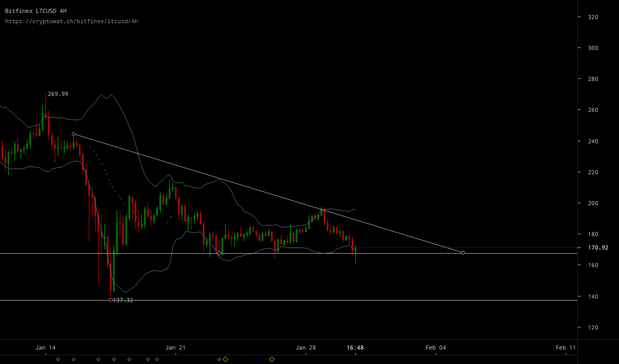
Task: Click the 260 price axis label
Action: [x=593, y=110]
